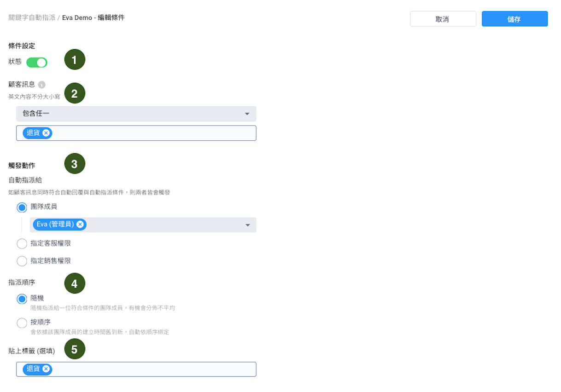The image size is (561, 392).
Task: Select the 指定銷售權限 radio option
Action: tap(22, 261)
